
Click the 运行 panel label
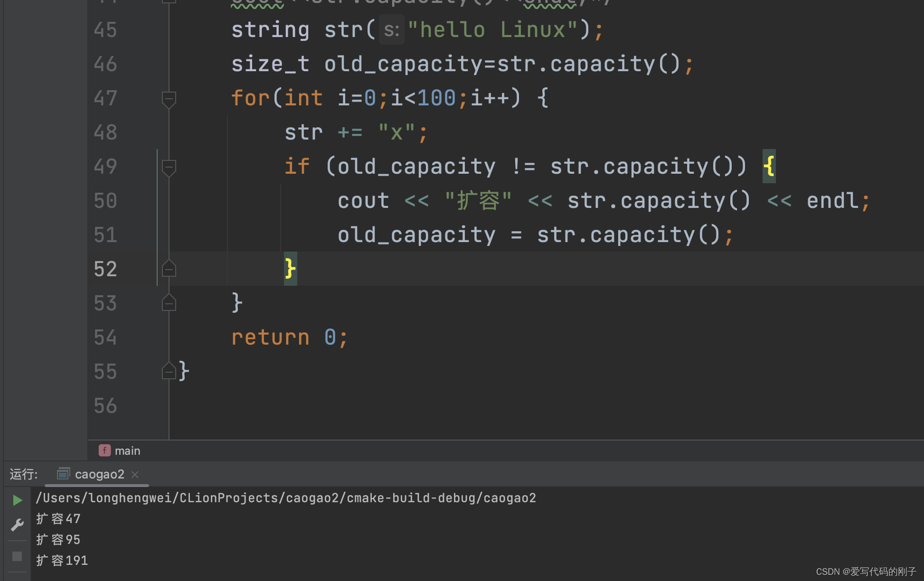coord(24,474)
